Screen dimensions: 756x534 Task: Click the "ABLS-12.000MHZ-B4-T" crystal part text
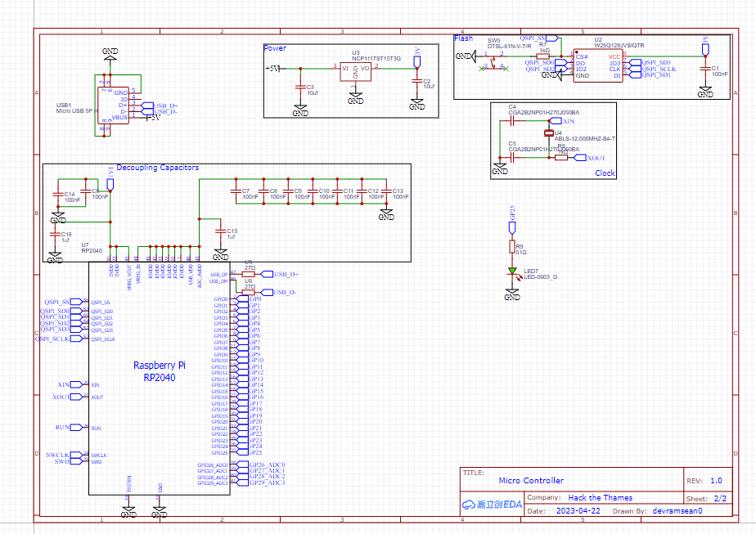point(584,138)
